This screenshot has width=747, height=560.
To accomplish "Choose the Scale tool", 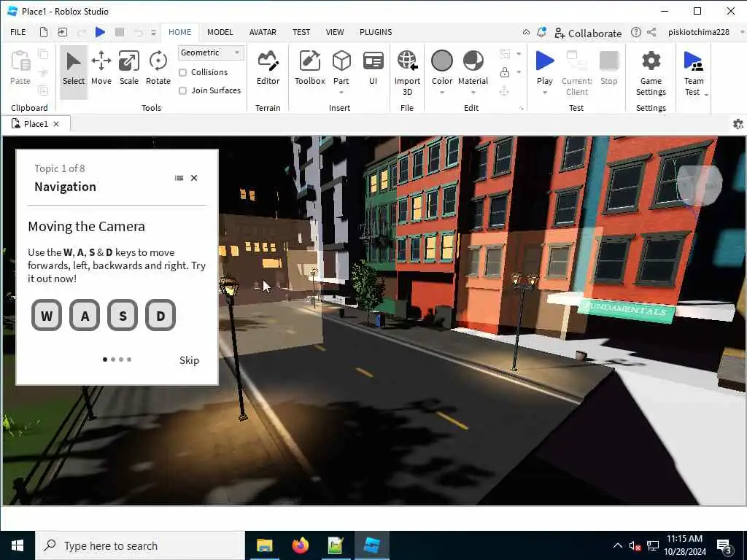I will pos(128,69).
